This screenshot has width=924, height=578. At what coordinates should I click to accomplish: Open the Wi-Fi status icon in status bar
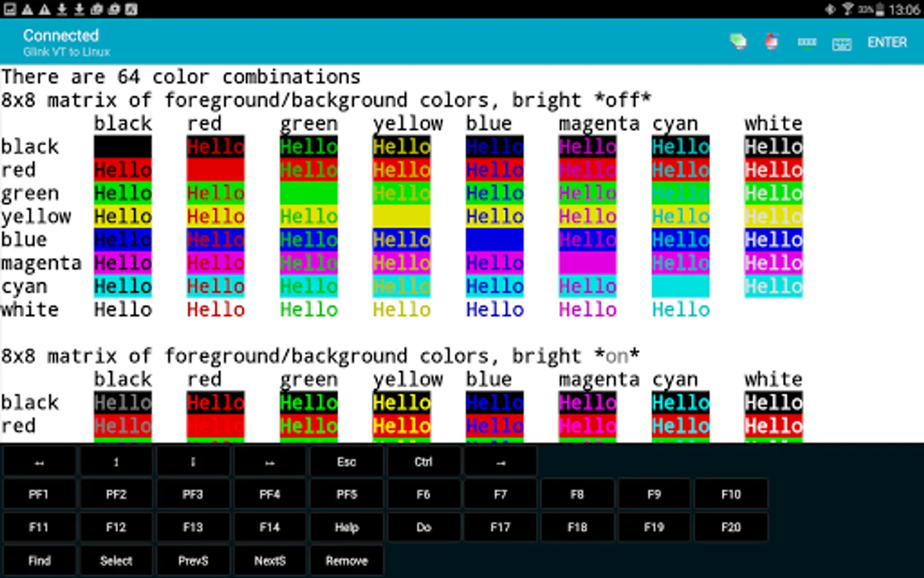pos(848,9)
